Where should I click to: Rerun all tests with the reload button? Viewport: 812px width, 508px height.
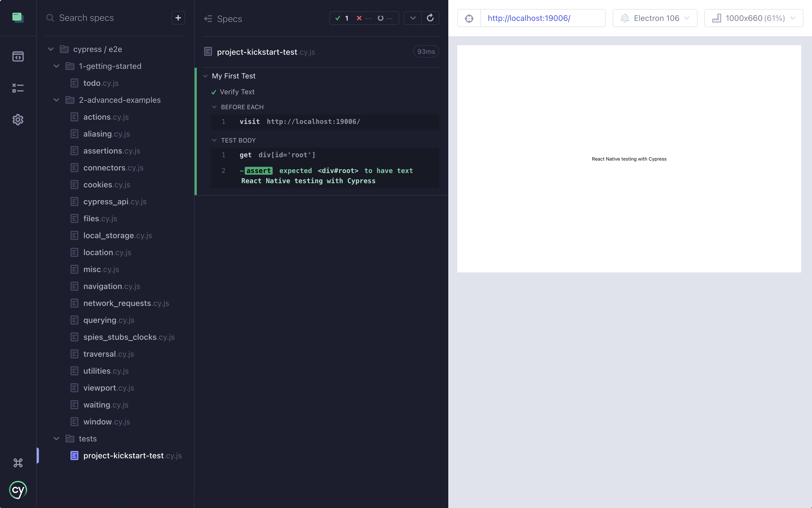[x=430, y=18]
